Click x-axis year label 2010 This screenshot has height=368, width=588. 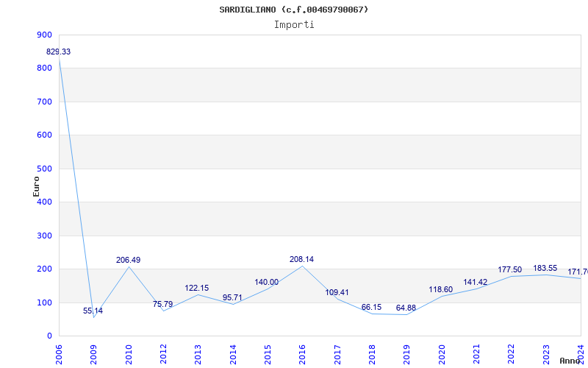coord(129,354)
